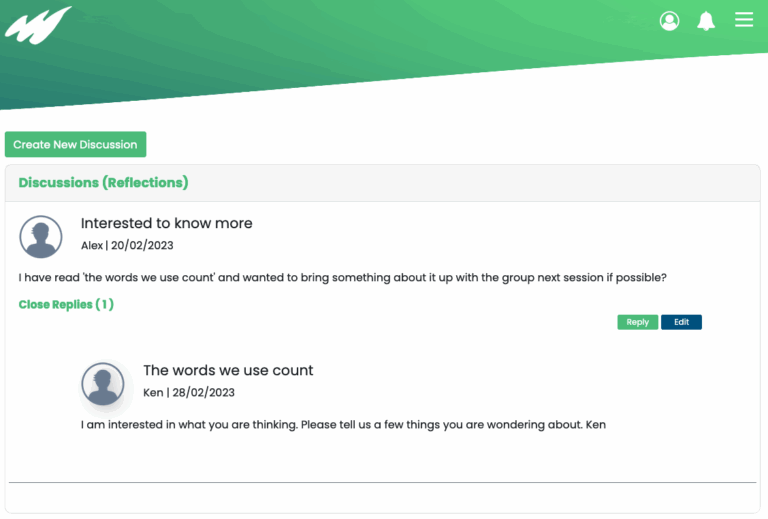Click Ken's profile avatar
The width and height of the screenshot is (768, 519).
pos(103,384)
